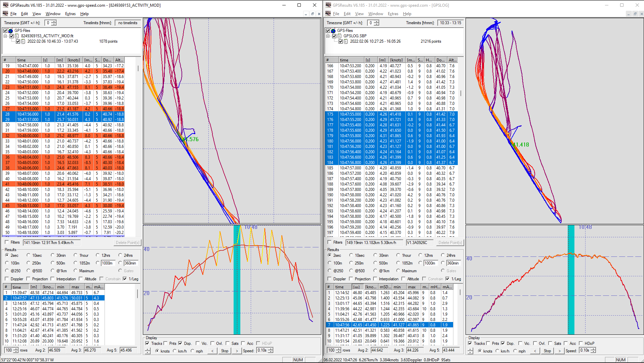Click the document icon beside GPSLOG.SBP
This screenshot has height=363, width=644.
tap(339, 36)
